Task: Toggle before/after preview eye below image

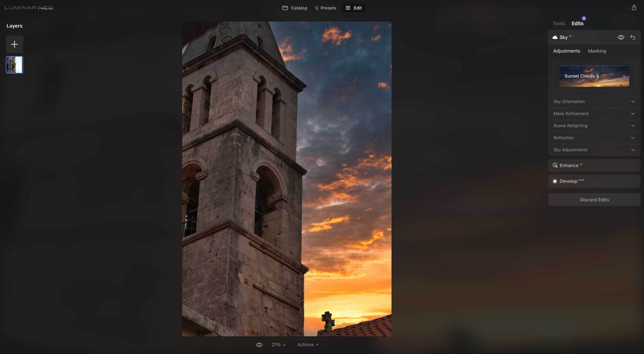Action: [x=259, y=345]
